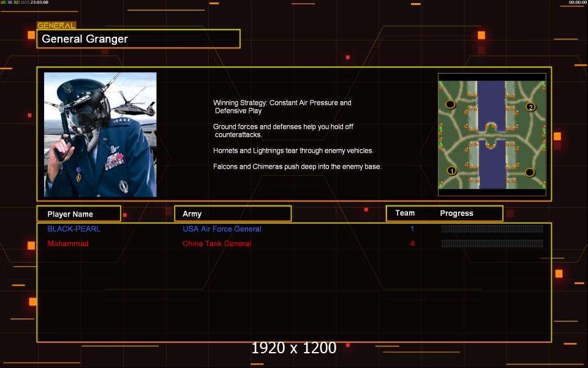Click team number 4 for Mohammad
This screenshot has height=368, width=588.
tap(412, 243)
